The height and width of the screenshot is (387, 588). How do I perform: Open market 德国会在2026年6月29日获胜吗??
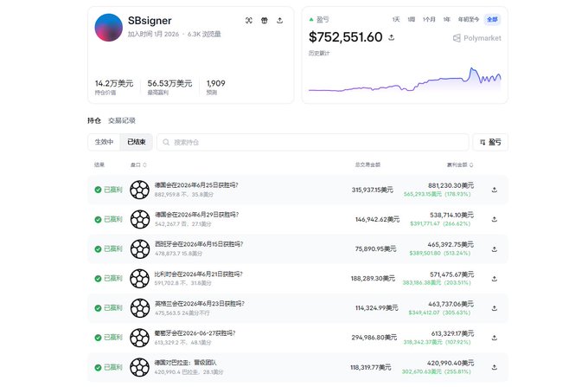197,215
